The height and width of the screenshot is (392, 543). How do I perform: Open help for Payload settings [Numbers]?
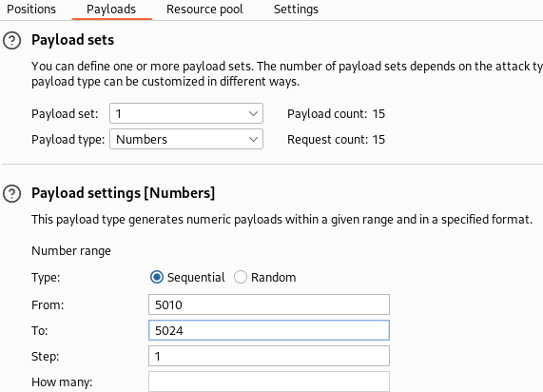point(12,193)
